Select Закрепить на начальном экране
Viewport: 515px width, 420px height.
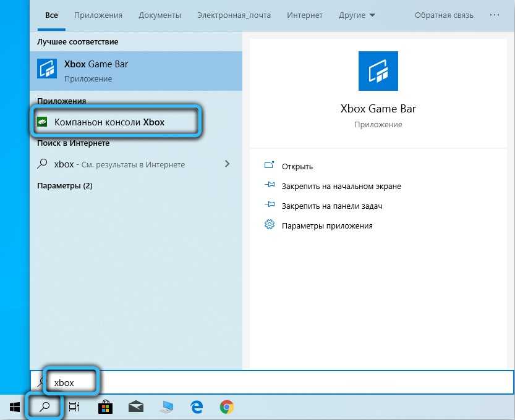(x=341, y=187)
